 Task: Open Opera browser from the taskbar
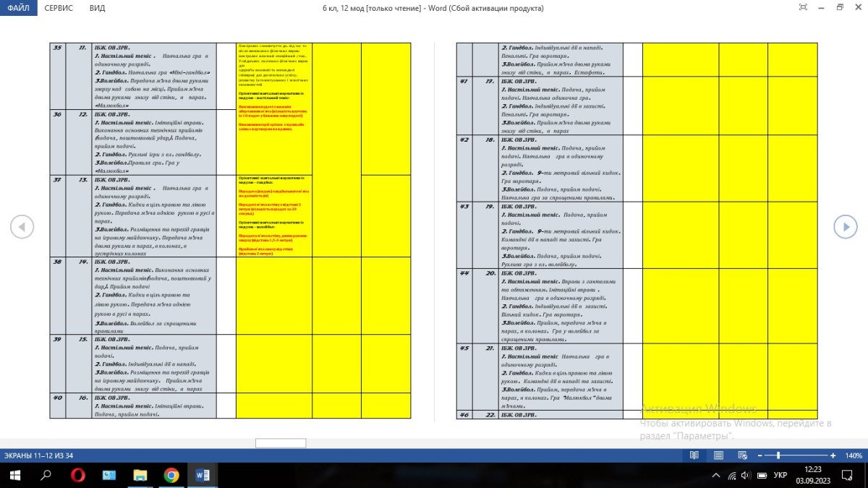coord(77,475)
